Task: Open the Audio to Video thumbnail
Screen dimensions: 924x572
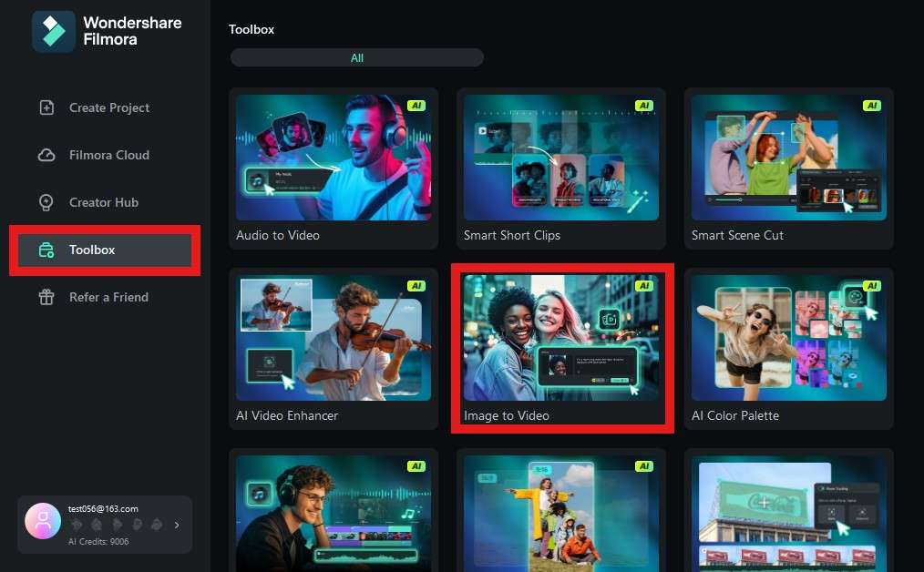Action: pyautogui.click(x=334, y=158)
